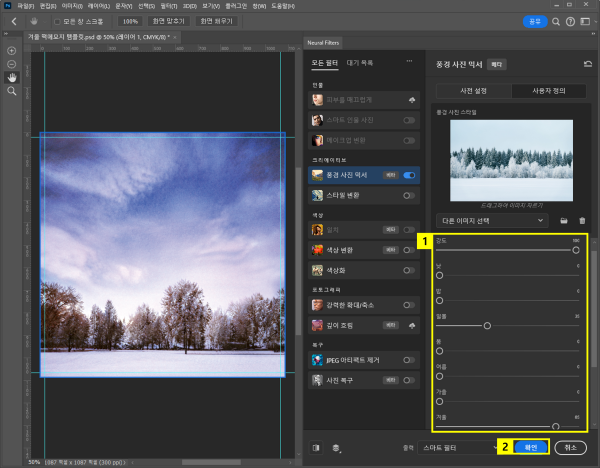Viewport: 600px width, 468px height.
Task: Open the search icon at top right
Action: click(556, 22)
